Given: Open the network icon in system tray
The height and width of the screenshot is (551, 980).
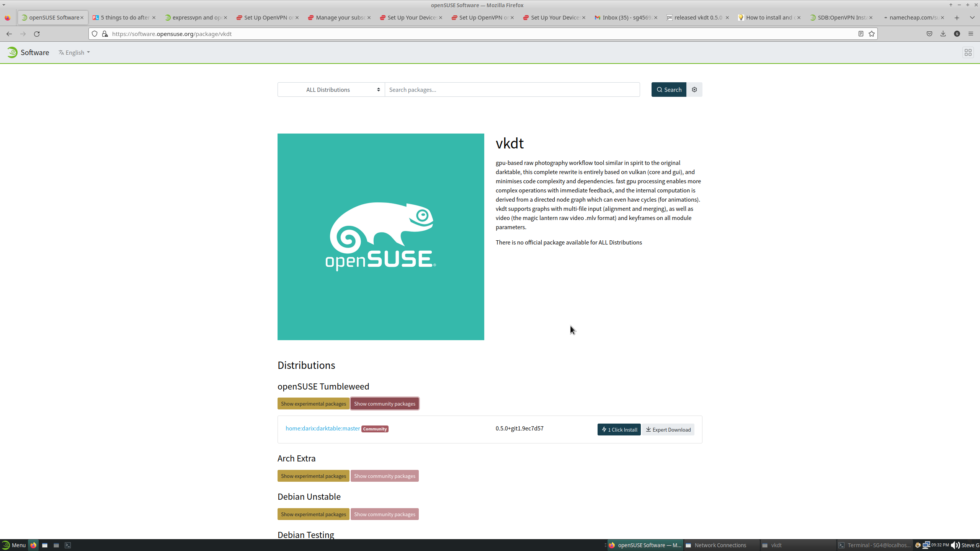Looking at the screenshot, I should tap(926, 545).
